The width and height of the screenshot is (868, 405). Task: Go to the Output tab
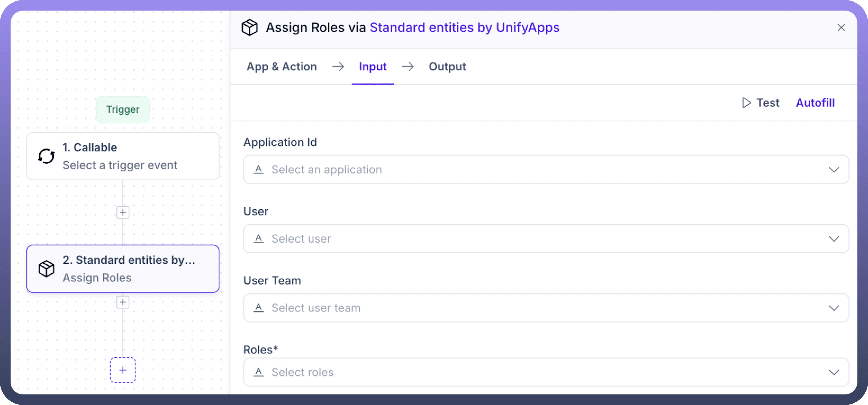pyautogui.click(x=447, y=67)
